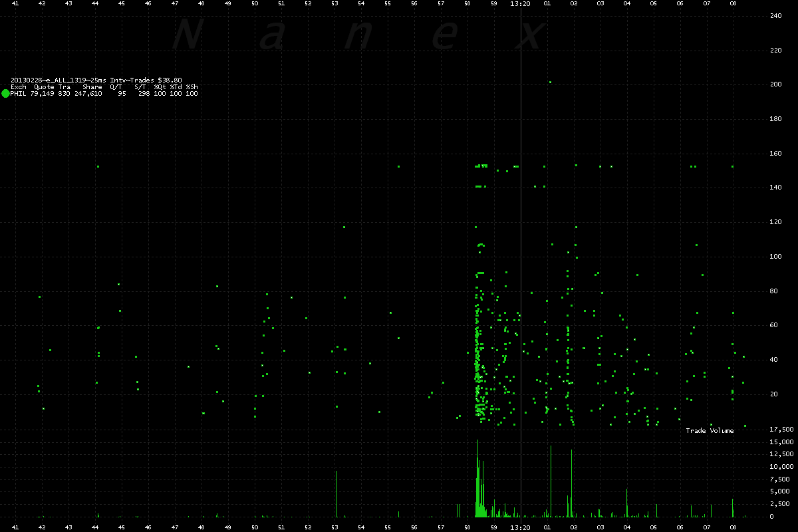
Task: Click the quote count 79,149
Action: 42,94
